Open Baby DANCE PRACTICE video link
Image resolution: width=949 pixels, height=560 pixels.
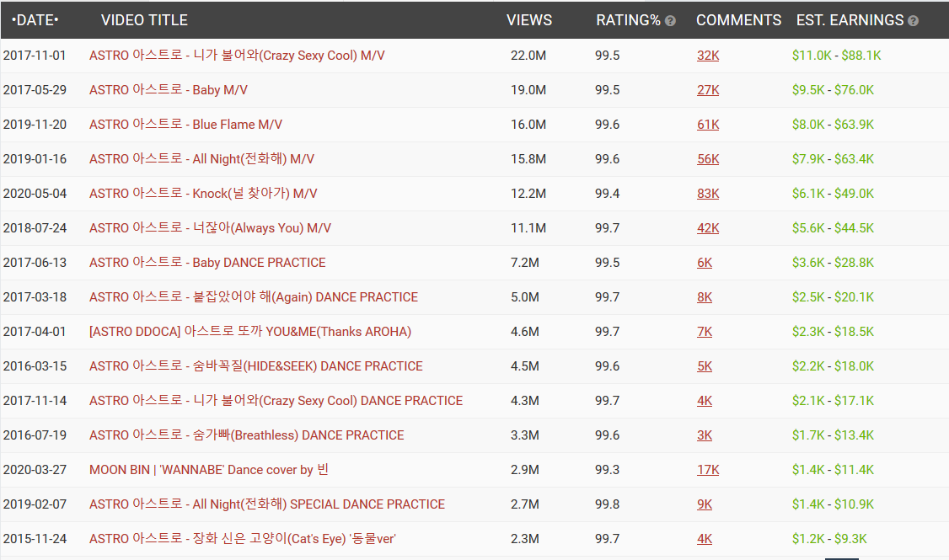(x=207, y=262)
